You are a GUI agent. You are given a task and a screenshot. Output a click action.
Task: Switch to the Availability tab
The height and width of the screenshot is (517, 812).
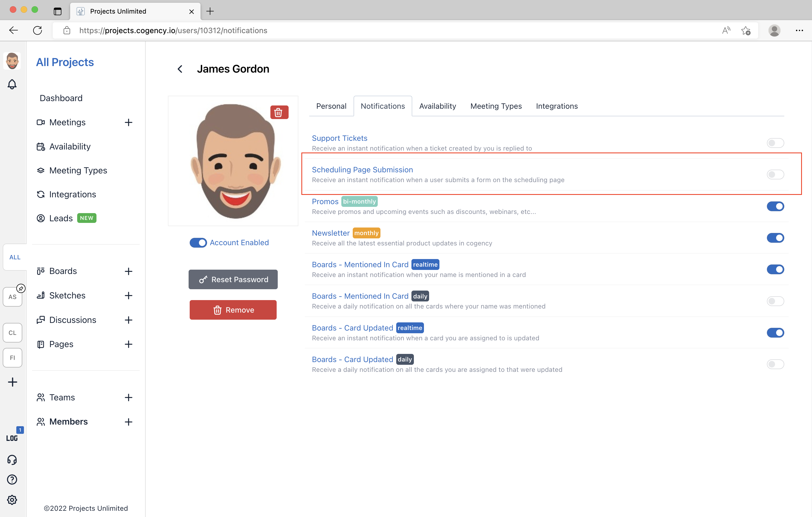437,106
